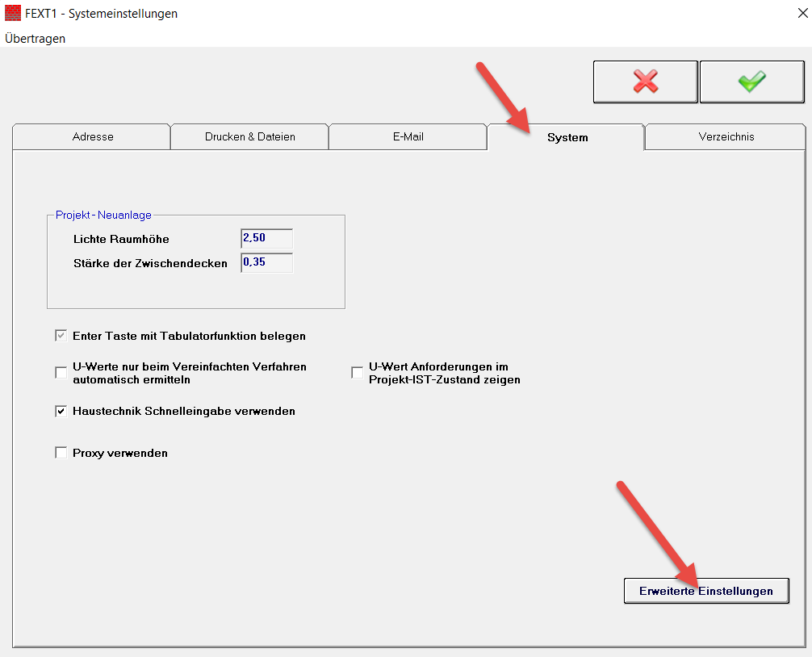Open the Übertragen menu
Screen dimensions: 812x657
36,39
